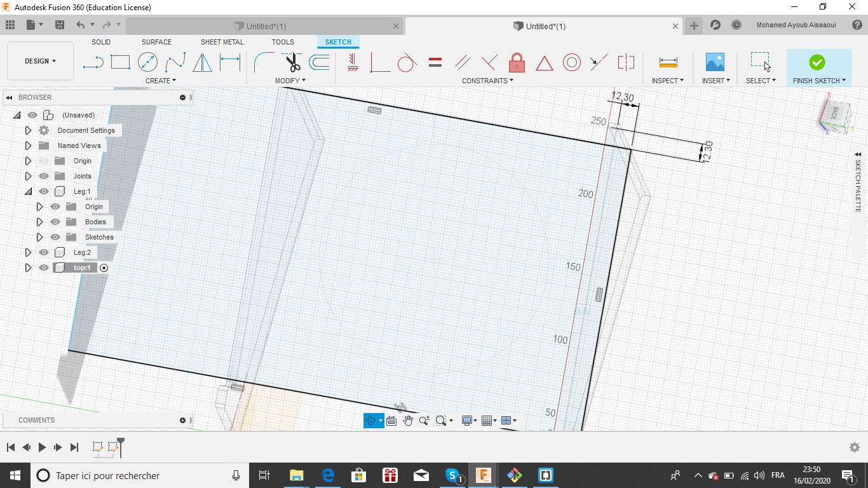Screen dimensions: 868x488
Task: Toggle visibility of the Sketches folder
Action: 55,237
